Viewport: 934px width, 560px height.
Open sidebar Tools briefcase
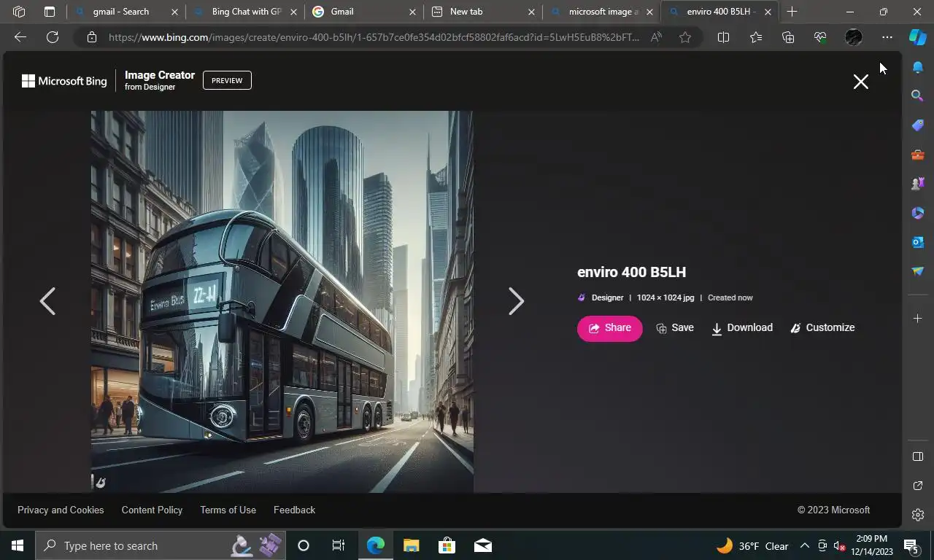click(x=918, y=155)
